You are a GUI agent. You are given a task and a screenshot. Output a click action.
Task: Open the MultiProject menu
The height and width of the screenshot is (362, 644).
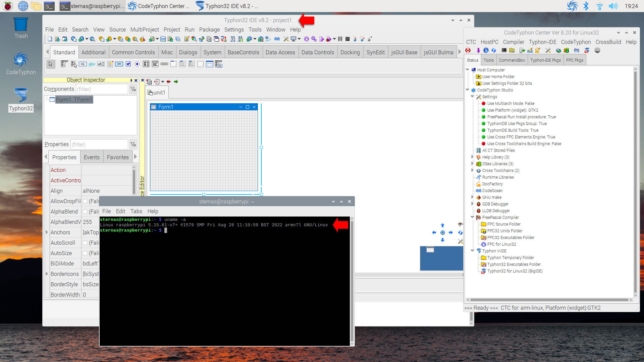click(145, 29)
